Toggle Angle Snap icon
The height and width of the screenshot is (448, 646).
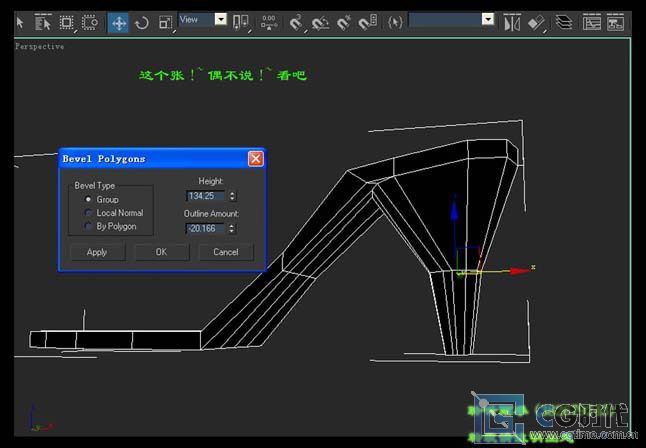tap(320, 23)
